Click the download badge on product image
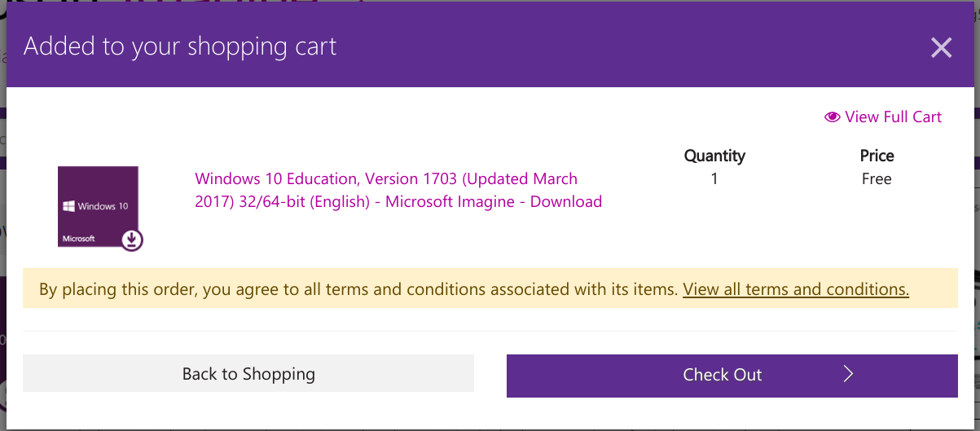 (133, 240)
